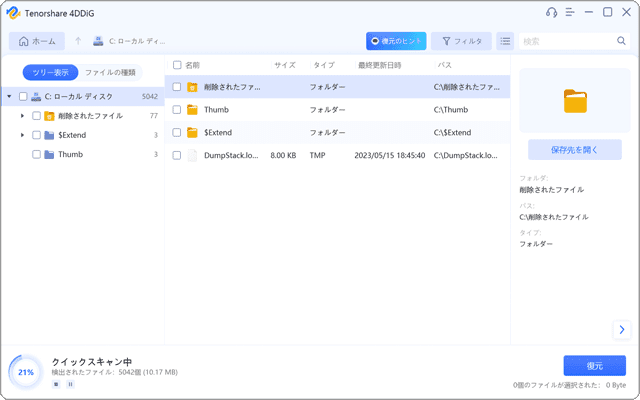Check the $Extend checkbox in tree
The width and height of the screenshot is (640, 400).
(36, 135)
